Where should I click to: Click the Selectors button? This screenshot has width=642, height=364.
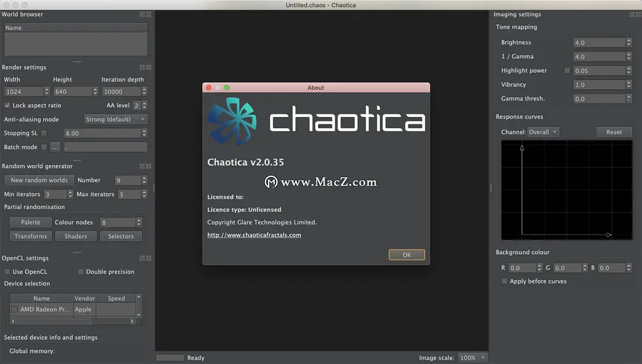(x=121, y=236)
